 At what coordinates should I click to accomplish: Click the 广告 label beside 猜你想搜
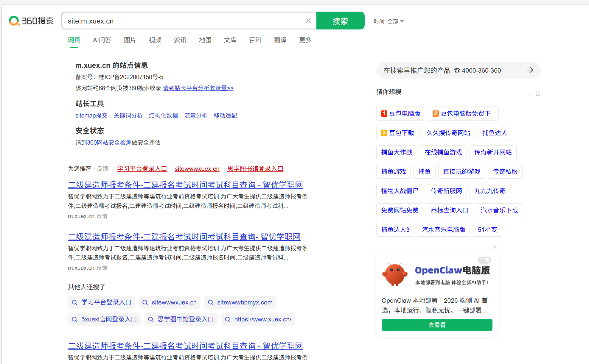click(x=535, y=94)
